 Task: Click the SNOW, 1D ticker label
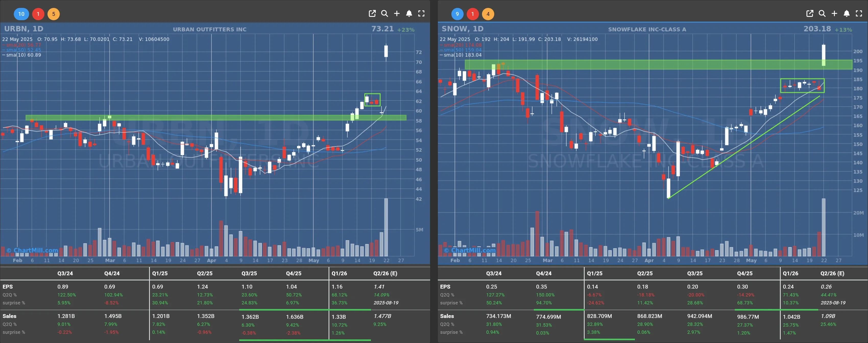[463, 29]
